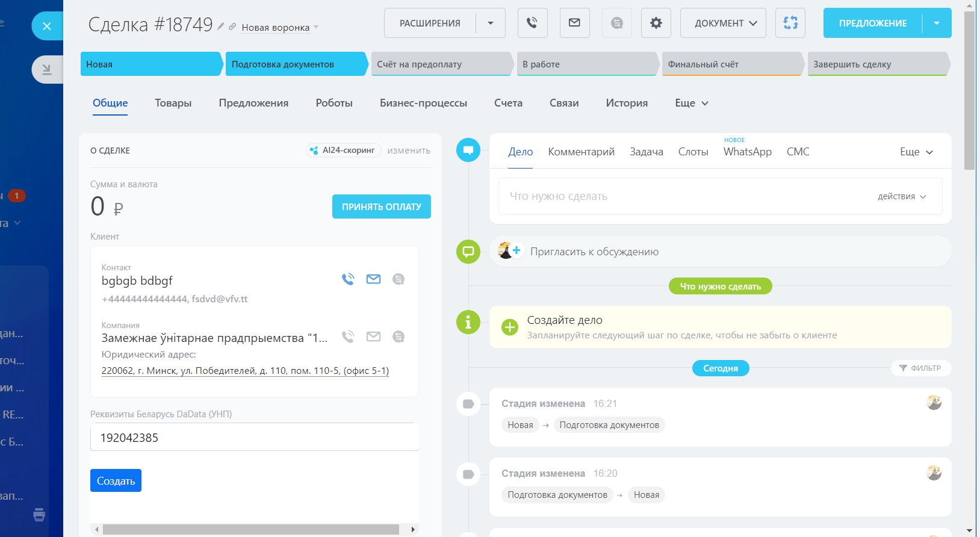This screenshot has width=980, height=537.
Task: Open the Новая воронка pipeline selector
Action: pyautogui.click(x=280, y=28)
